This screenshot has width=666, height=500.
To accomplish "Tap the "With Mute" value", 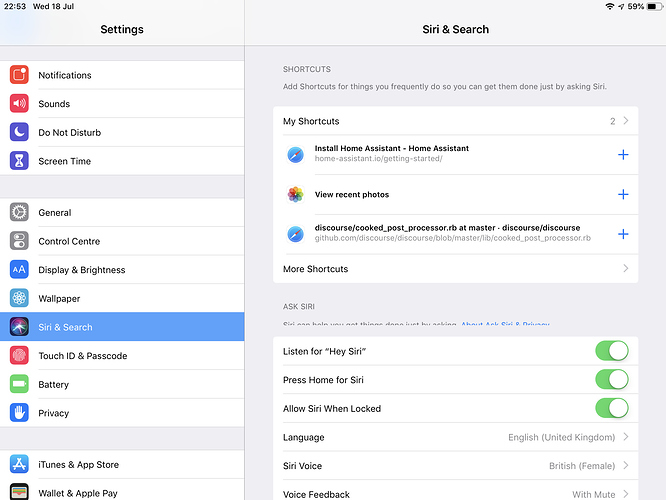I will (593, 494).
